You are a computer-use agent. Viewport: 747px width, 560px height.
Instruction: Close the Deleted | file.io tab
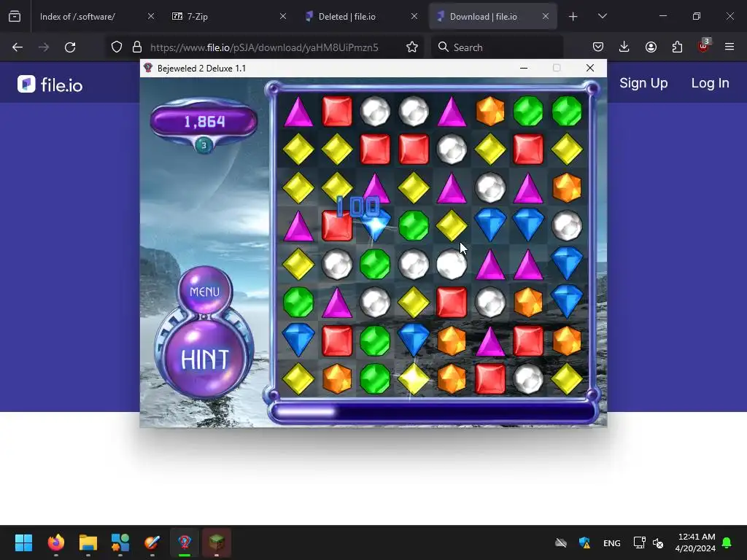[414, 16]
